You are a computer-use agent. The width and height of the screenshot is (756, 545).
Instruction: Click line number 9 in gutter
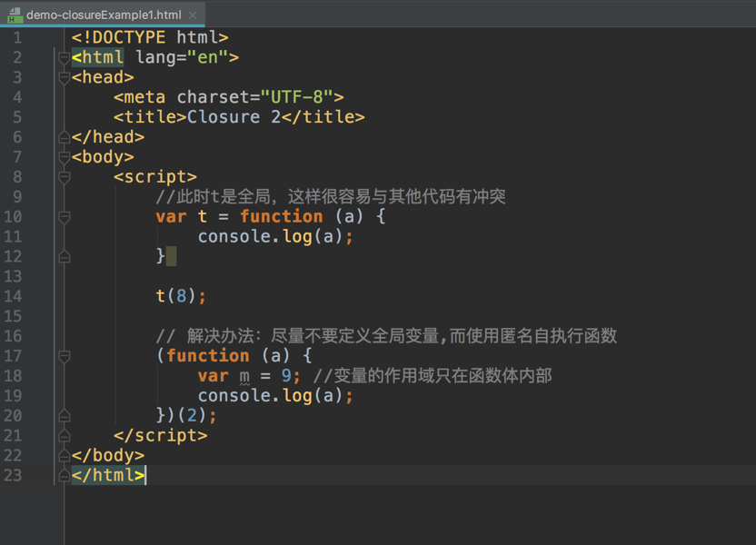(x=17, y=196)
